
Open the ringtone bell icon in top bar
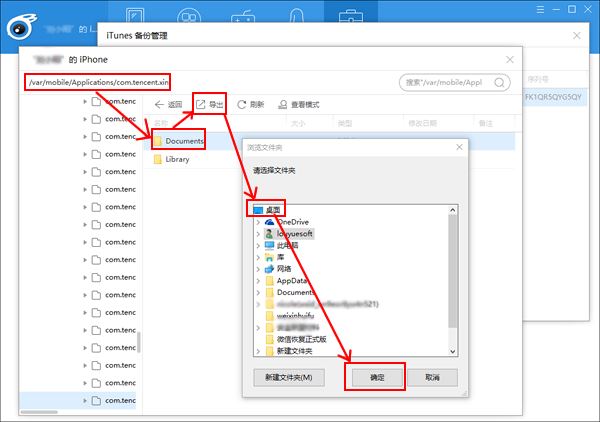tap(297, 15)
